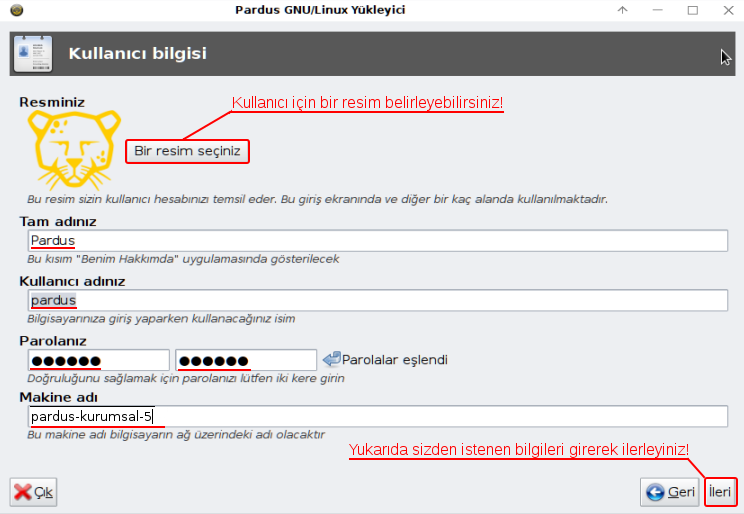Screen dimensions: 744x514
Task: Go forward with the İleri button
Action: point(720,492)
